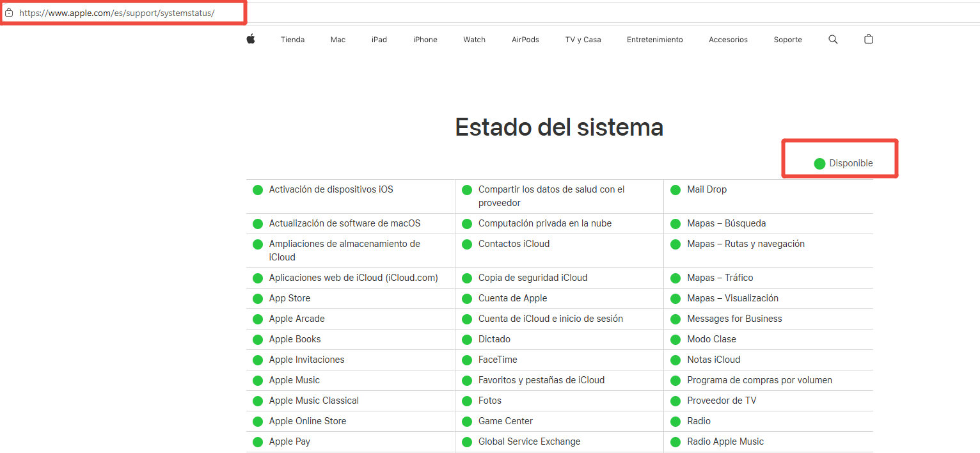The image size is (980, 453).
Task: Click green status dot beside Game Center
Action: tap(467, 422)
